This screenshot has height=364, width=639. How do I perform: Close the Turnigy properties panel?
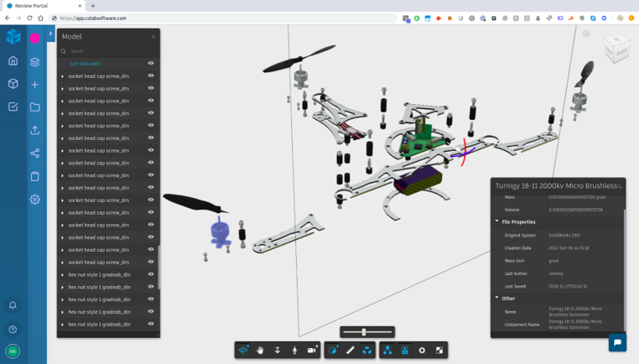[620, 186]
